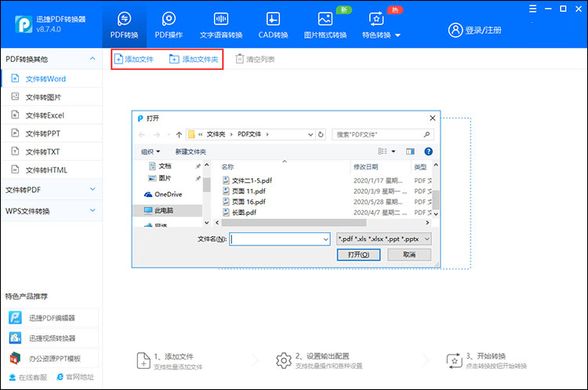
Task: Sort by 名称 column header
Action: tap(227, 166)
